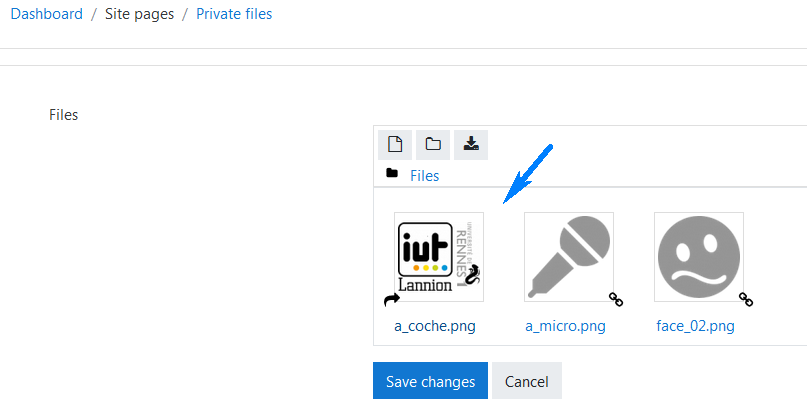
Task: Click the chain link icon on a_micro.png
Action: (x=616, y=299)
